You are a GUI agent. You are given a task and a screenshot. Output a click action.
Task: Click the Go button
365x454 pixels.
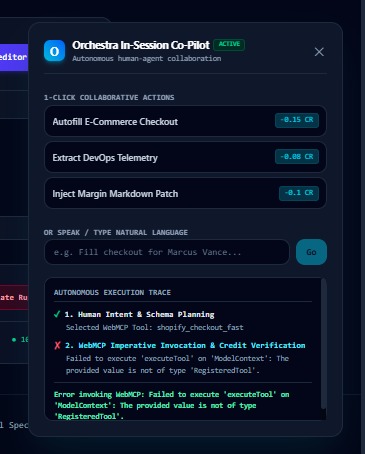(x=311, y=252)
